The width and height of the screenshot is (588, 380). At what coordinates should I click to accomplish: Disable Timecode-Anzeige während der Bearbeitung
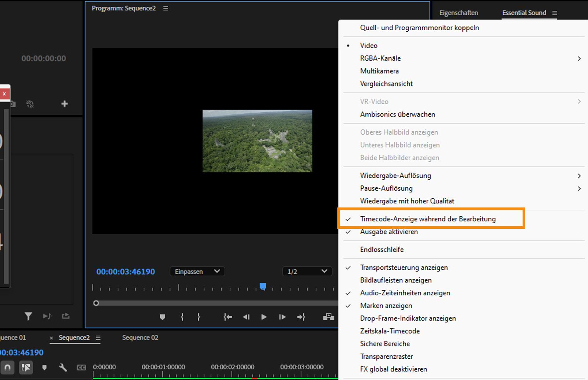(428, 219)
